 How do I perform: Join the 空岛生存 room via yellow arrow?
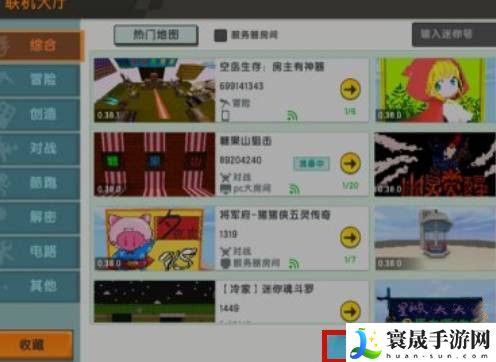click(350, 89)
